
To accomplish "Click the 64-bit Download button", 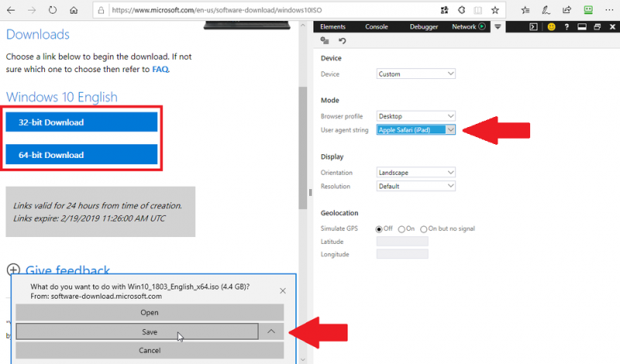I will click(81, 155).
